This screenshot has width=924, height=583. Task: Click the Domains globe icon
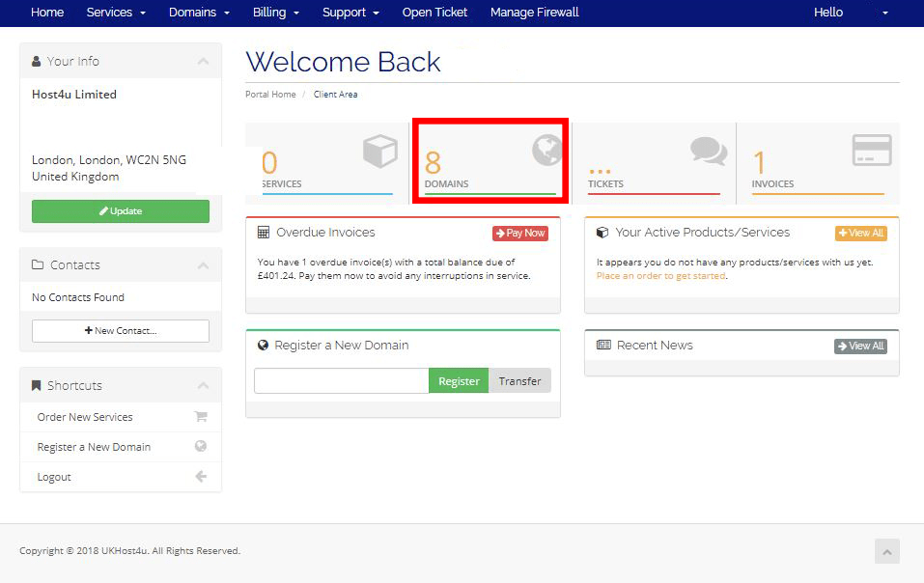click(x=547, y=150)
